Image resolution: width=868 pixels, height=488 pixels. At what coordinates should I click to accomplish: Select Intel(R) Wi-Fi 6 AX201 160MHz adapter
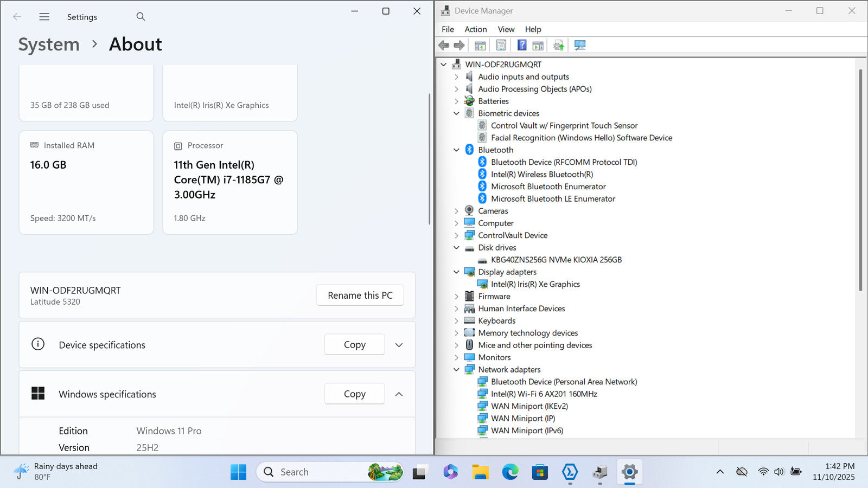pyautogui.click(x=544, y=394)
